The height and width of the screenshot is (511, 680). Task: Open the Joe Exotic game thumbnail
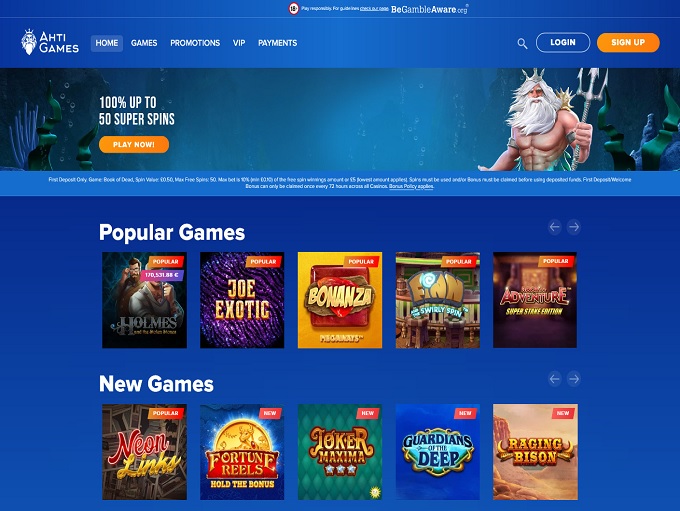pyautogui.click(x=242, y=300)
